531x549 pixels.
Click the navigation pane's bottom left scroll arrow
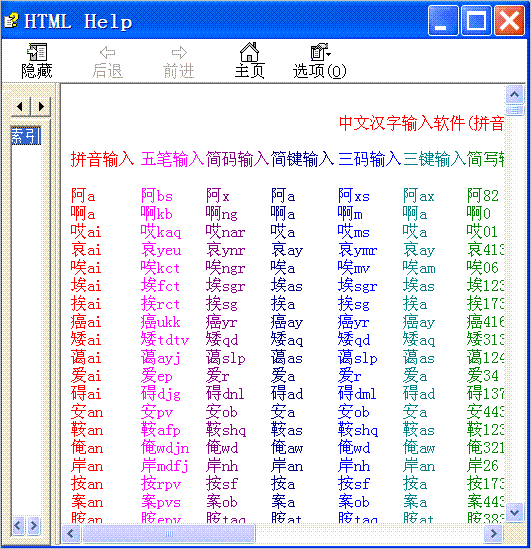(x=18, y=526)
